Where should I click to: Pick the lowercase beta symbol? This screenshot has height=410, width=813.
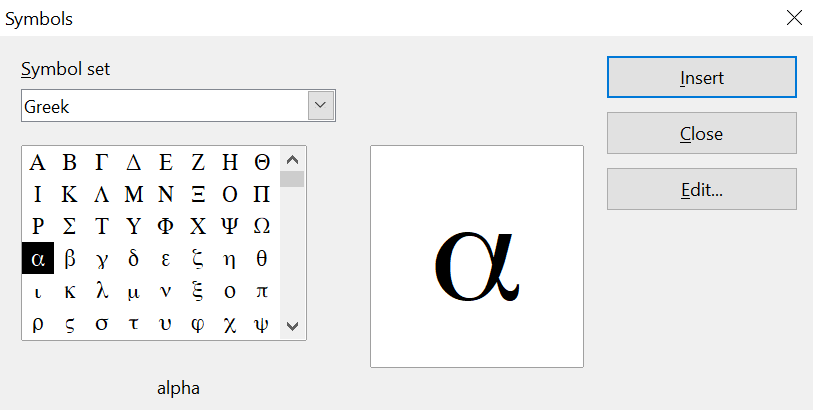[69, 258]
